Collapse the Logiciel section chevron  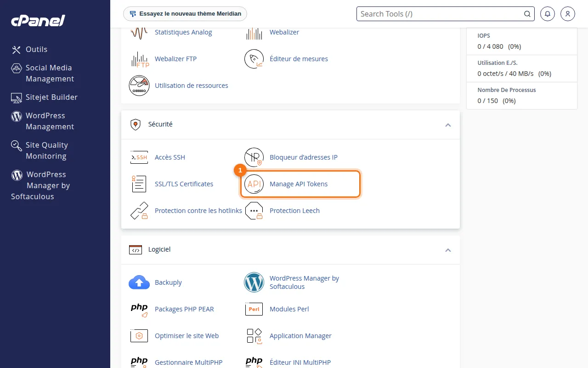pos(448,250)
